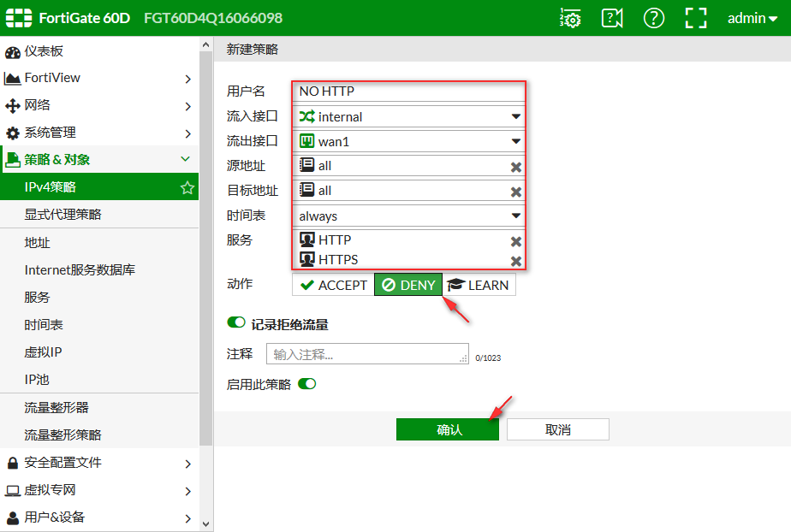Click the FortiView chart icon

point(12,79)
